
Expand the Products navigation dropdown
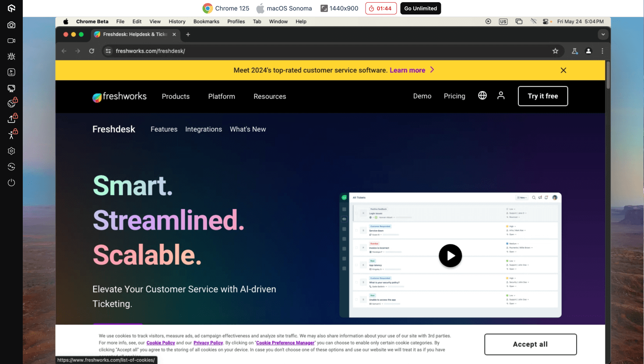pos(176,96)
